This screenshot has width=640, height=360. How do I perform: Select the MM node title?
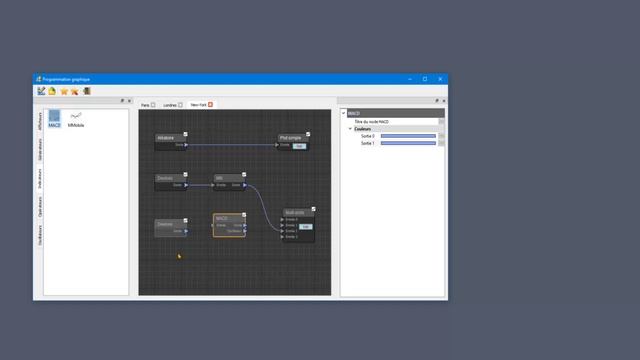[x=219, y=178]
